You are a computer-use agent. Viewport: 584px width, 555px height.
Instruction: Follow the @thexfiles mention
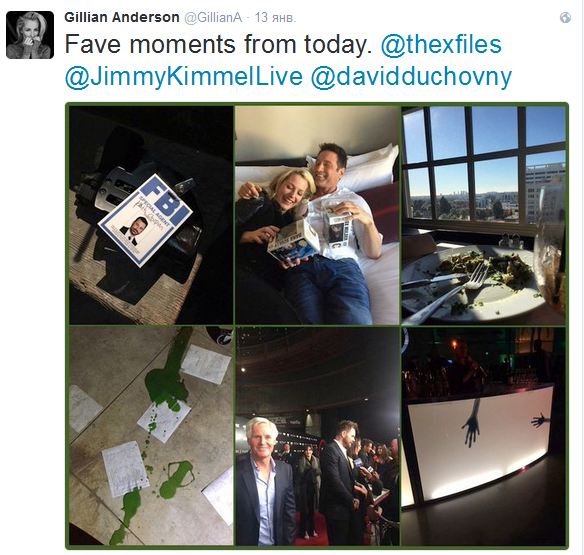point(441,44)
